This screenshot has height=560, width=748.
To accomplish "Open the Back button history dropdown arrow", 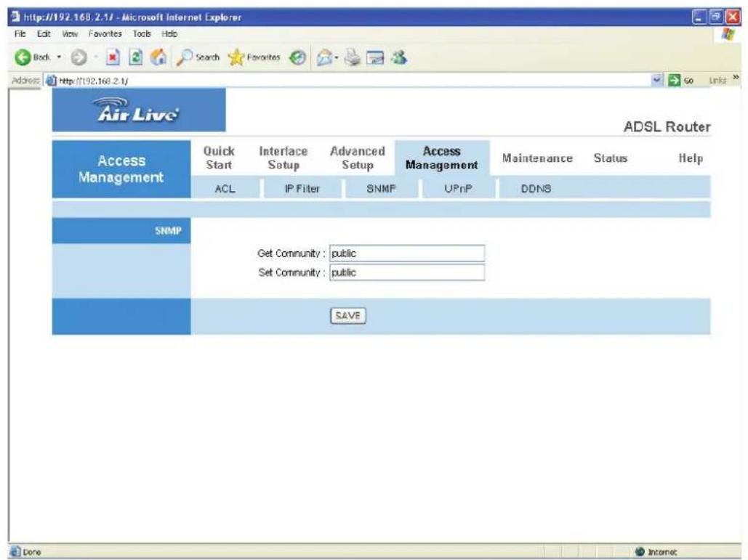I will click(x=59, y=57).
